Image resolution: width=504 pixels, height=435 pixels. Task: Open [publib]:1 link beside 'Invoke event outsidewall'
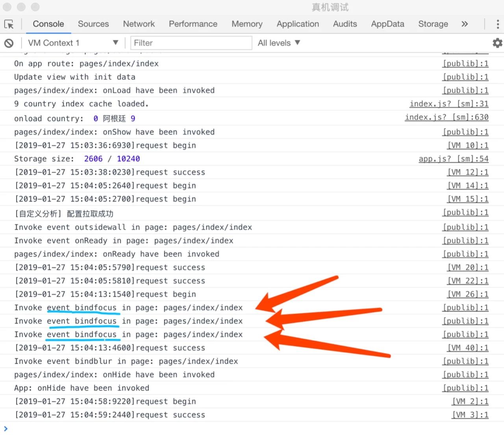coord(465,227)
